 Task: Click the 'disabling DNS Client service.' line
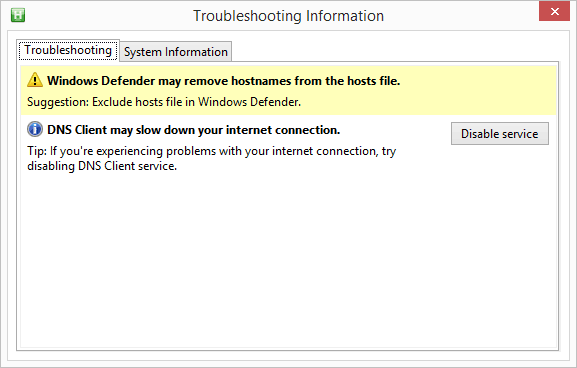(102, 166)
